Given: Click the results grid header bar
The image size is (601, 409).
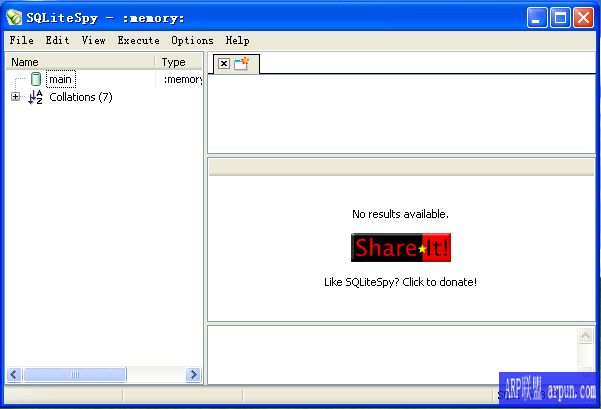Looking at the screenshot, I should 401,168.
